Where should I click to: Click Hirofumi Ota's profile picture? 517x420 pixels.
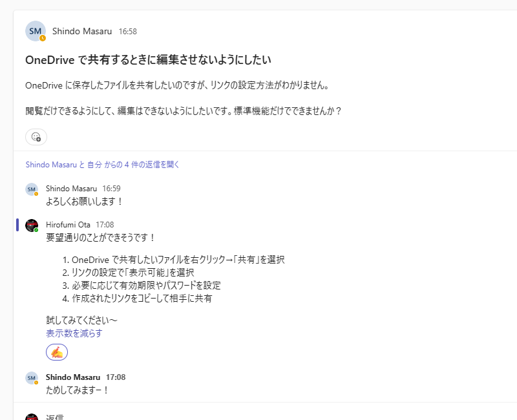pyautogui.click(x=32, y=225)
